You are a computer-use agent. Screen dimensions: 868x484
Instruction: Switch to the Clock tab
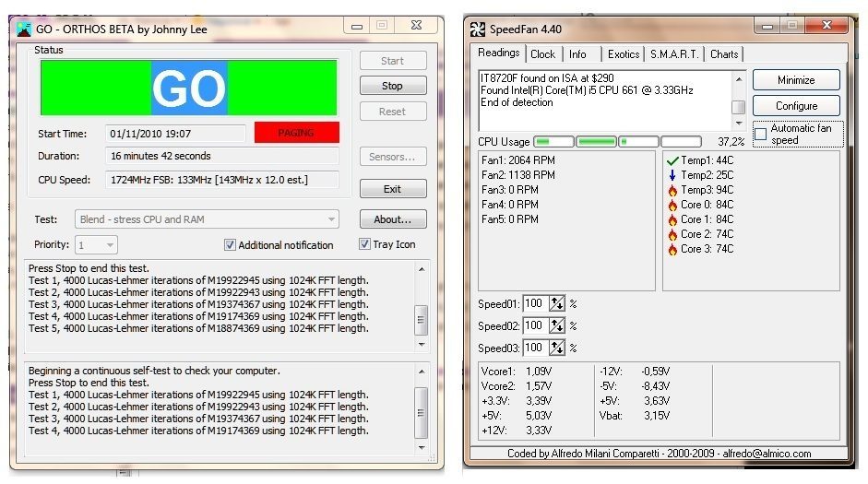(x=542, y=54)
